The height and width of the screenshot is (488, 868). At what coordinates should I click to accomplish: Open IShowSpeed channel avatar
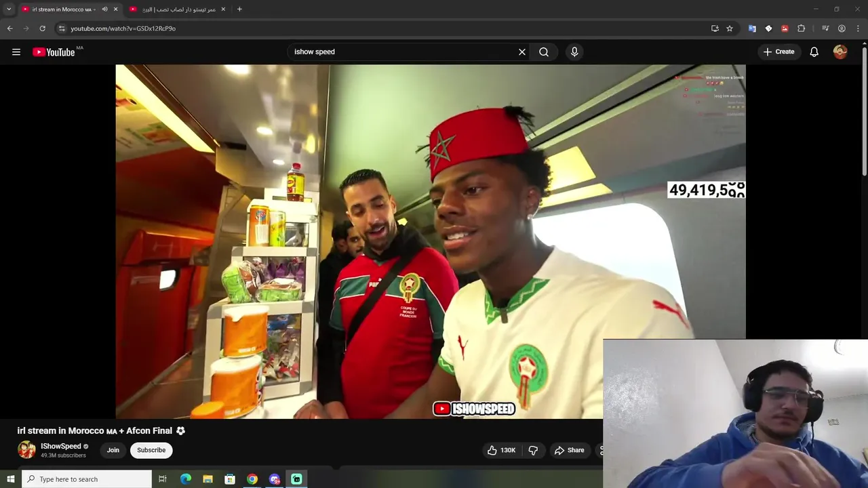click(x=26, y=450)
